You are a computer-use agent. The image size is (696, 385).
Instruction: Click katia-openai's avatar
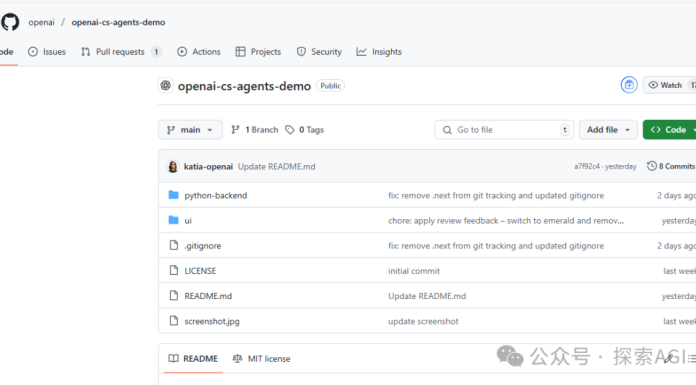[173, 167]
